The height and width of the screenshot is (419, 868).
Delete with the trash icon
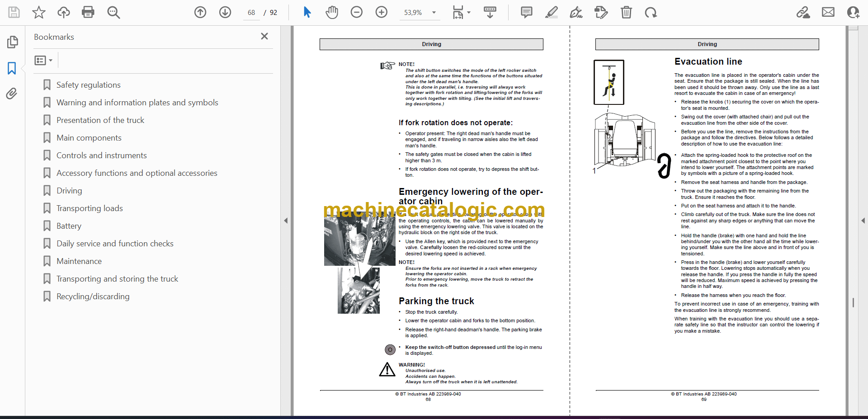[626, 12]
